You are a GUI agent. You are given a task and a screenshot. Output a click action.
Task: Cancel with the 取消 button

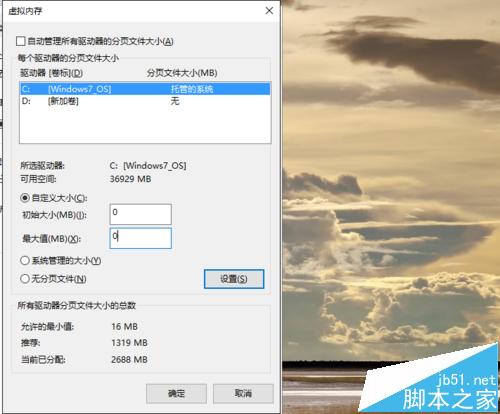pyautogui.click(x=243, y=394)
